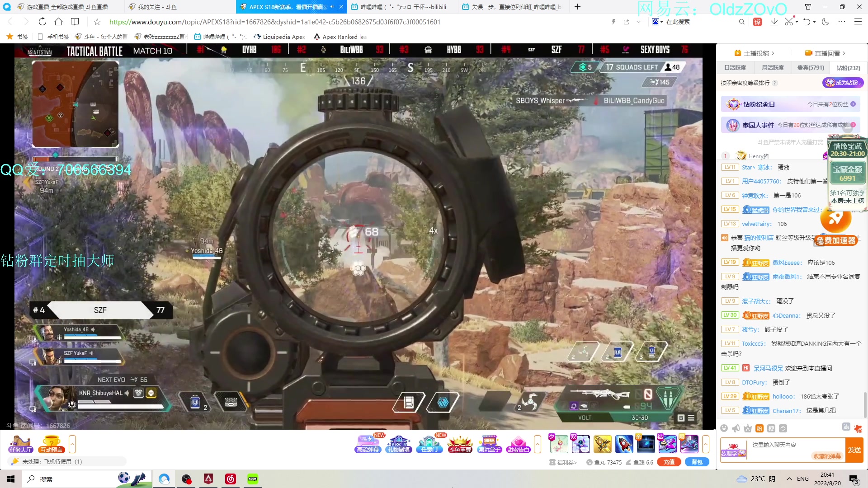Image resolution: width=868 pixels, height=488 pixels.
Task: Click the 互动预言 trophy icon
Action: 51,444
